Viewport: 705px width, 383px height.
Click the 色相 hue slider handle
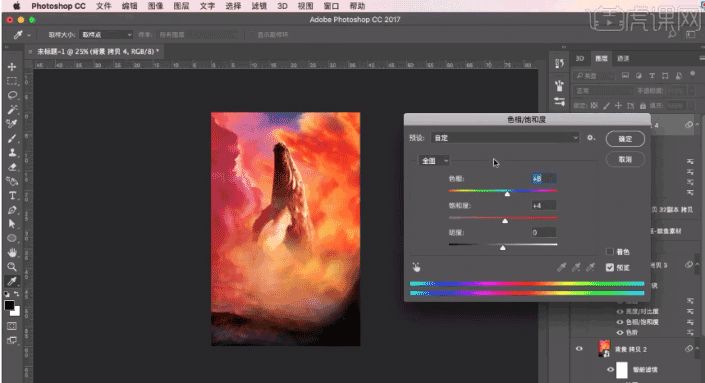coord(507,194)
